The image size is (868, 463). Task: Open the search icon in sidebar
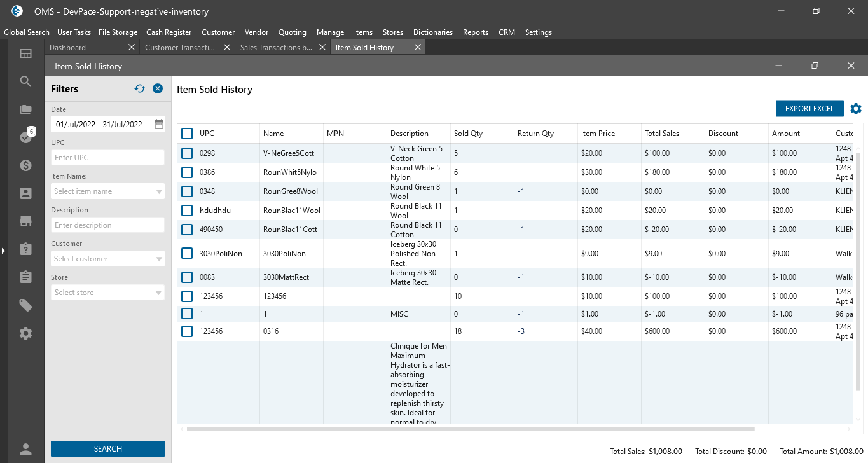click(x=25, y=81)
